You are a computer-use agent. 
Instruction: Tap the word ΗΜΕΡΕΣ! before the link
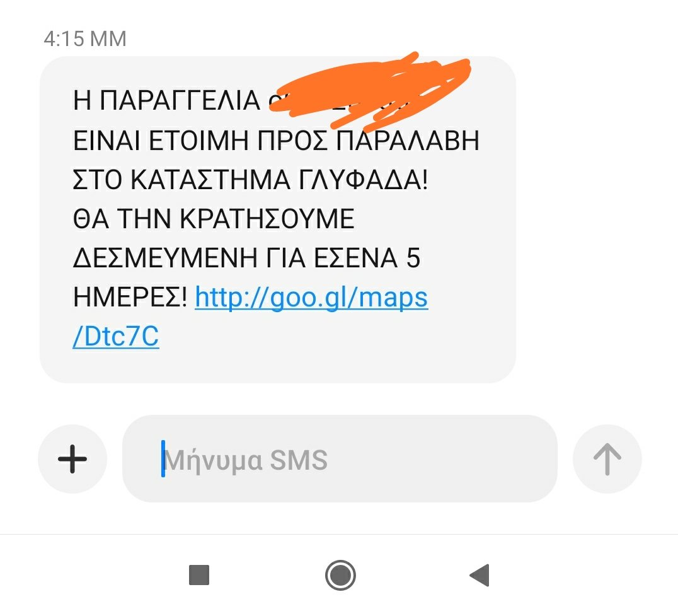[130, 297]
